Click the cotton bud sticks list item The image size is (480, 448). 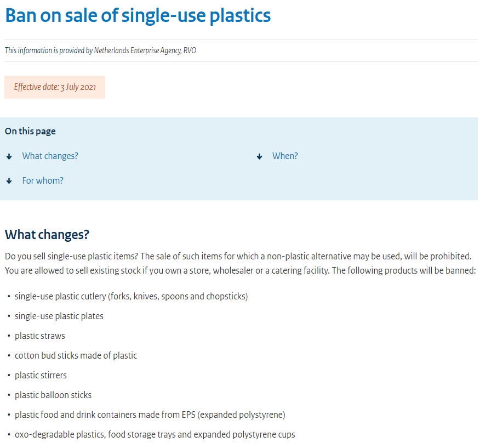point(76,356)
